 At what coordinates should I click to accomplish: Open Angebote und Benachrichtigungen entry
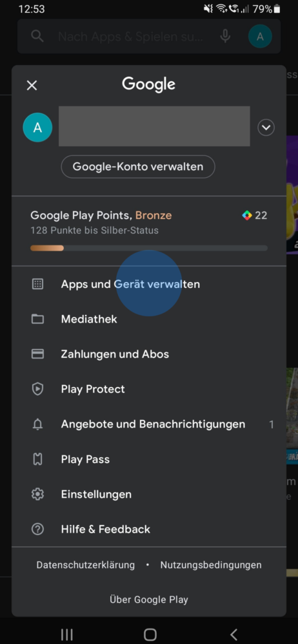(x=149, y=424)
